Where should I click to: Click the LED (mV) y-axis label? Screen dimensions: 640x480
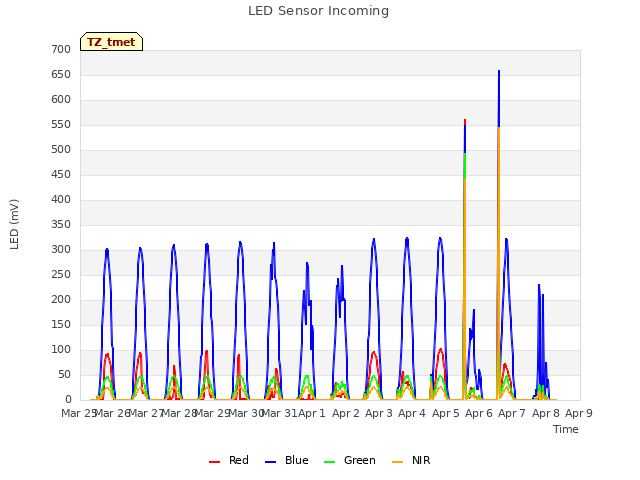tap(14, 224)
